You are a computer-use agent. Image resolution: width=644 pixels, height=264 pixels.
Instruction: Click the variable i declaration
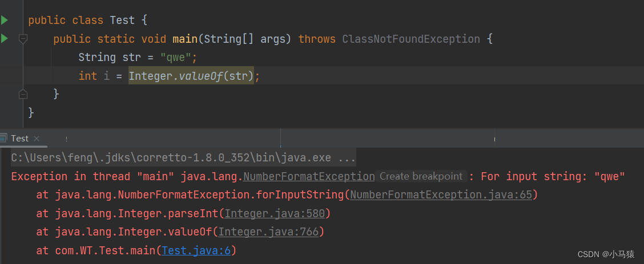coord(107,76)
